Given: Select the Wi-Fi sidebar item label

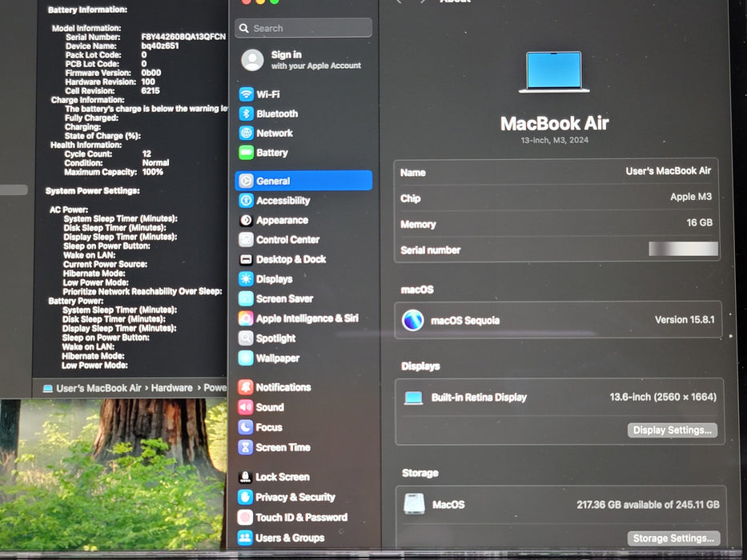Looking at the screenshot, I should click(x=267, y=94).
